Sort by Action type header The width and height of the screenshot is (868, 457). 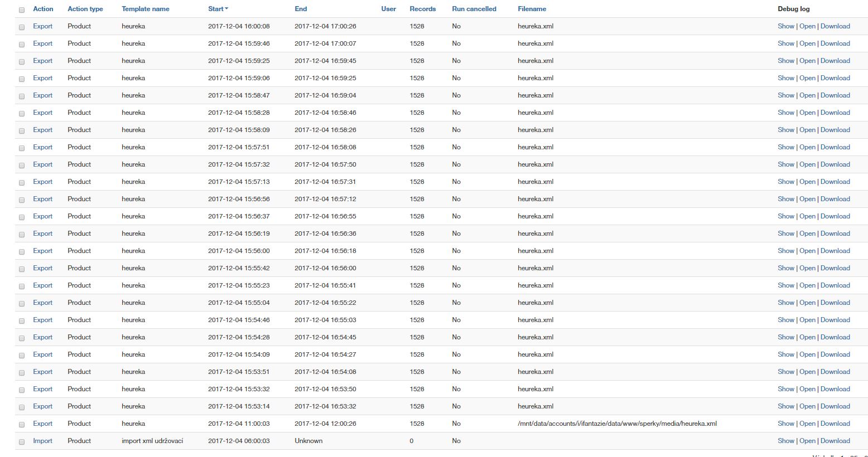85,9
